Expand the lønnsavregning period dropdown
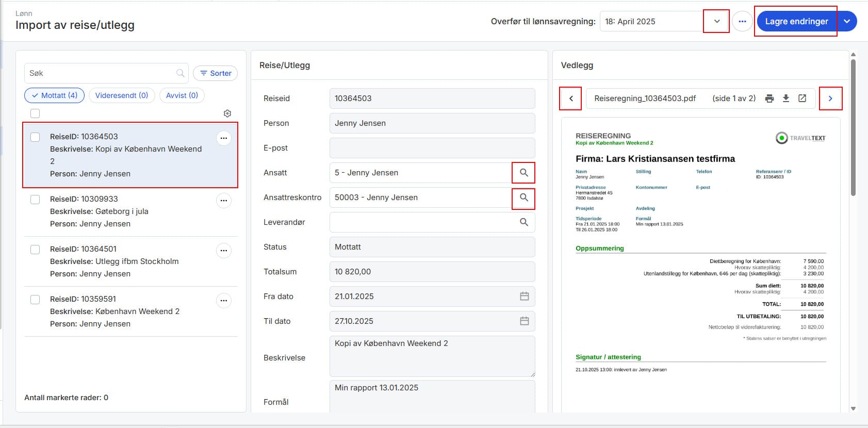This screenshot has height=428, width=868. (716, 22)
